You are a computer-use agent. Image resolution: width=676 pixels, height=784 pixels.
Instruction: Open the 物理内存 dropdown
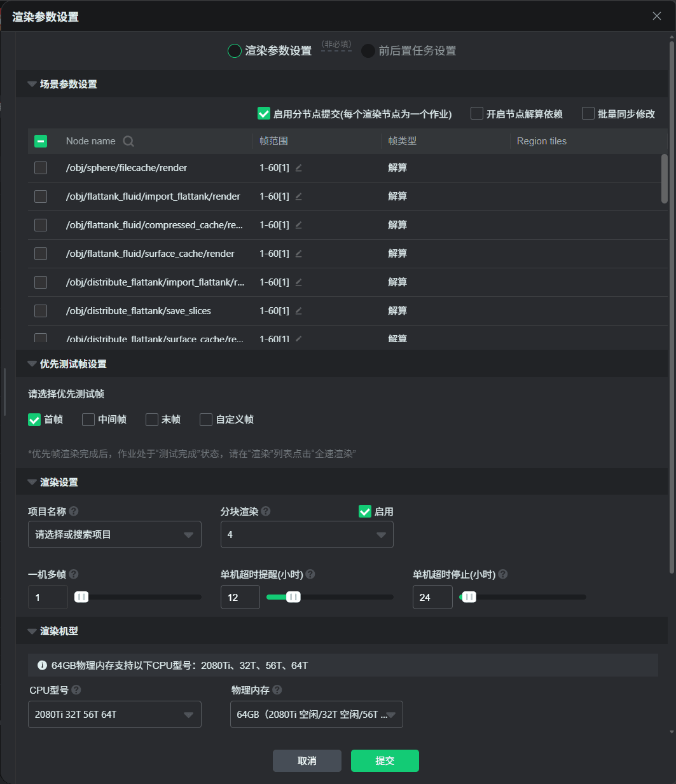(316, 715)
